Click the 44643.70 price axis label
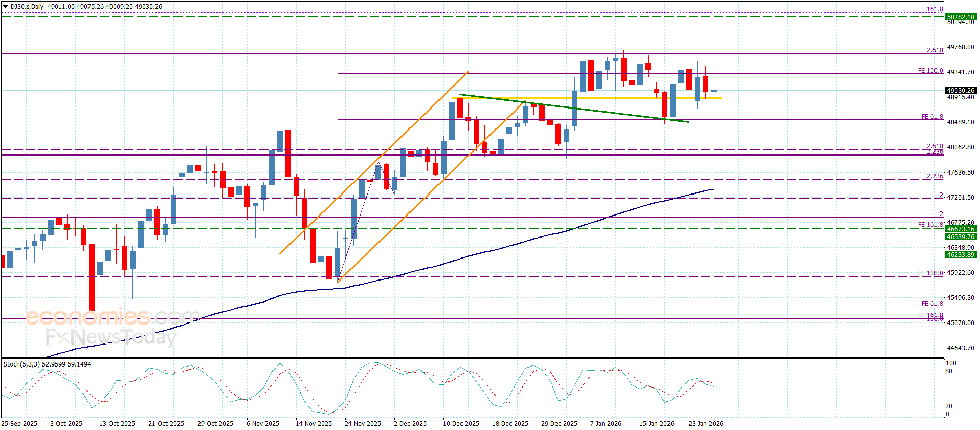980x430 pixels. click(x=961, y=348)
